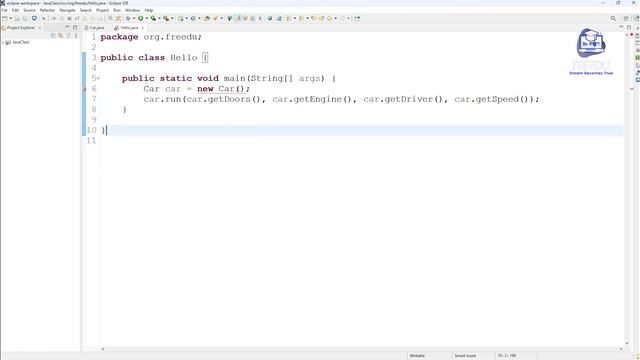The height and width of the screenshot is (360, 640).
Task: Open the Debug configurations dropdown arrow
Action: click(134, 18)
